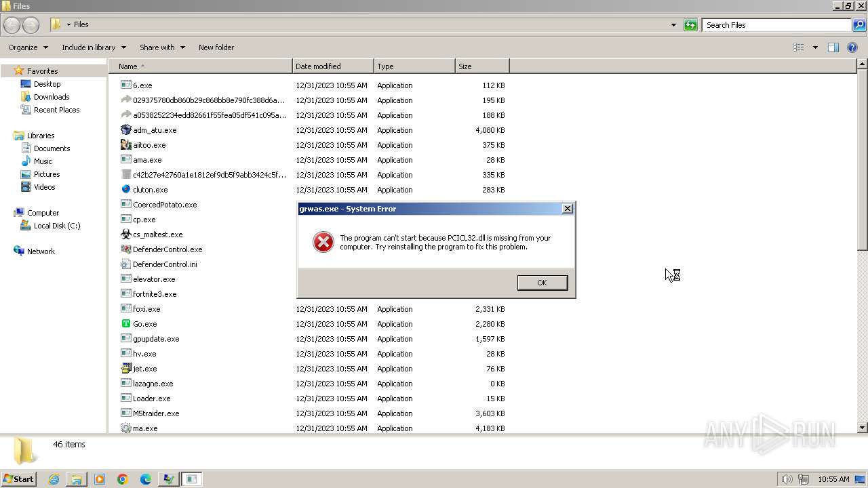The image size is (868, 488).
Task: Open Local Disk (C:)
Action: (57, 226)
